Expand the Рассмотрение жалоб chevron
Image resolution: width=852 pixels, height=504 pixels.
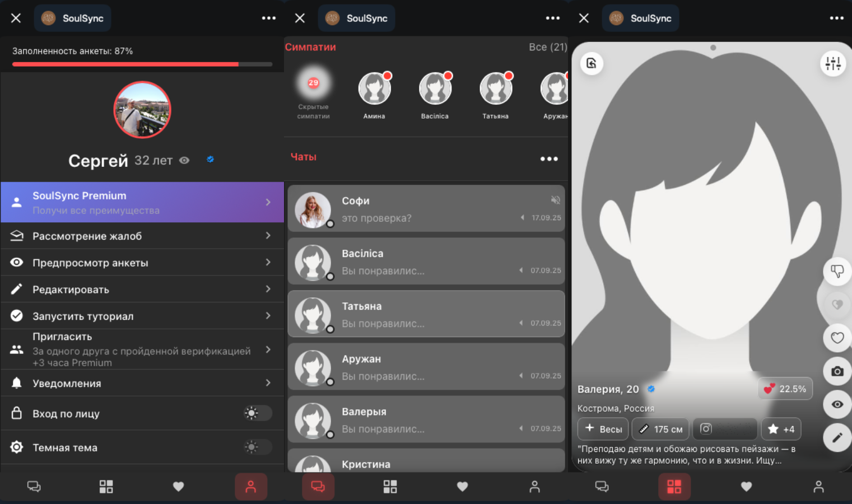click(268, 236)
